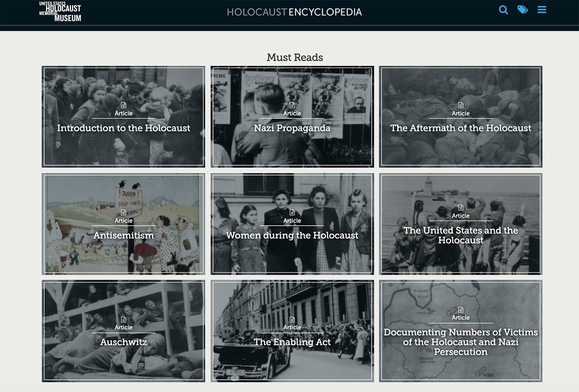This screenshot has width=579, height=392.
Task: Click the article icon on the Antisemitism card
Action: coord(124,212)
